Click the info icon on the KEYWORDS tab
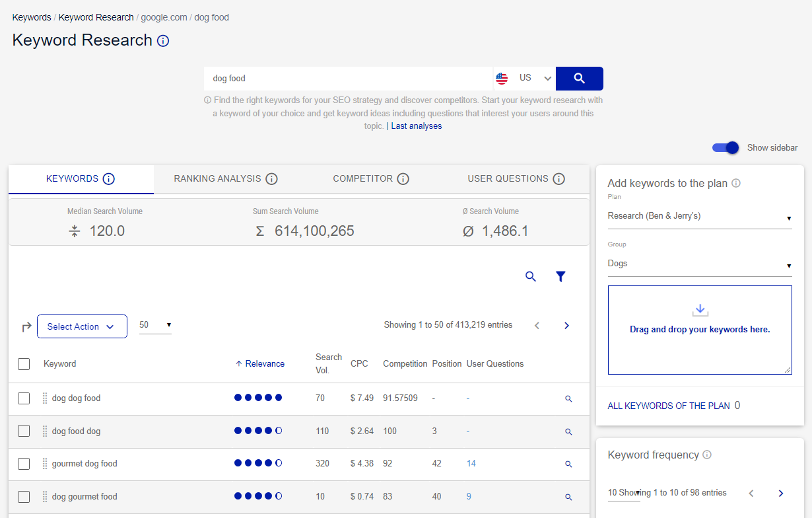This screenshot has width=812, height=518. click(111, 178)
